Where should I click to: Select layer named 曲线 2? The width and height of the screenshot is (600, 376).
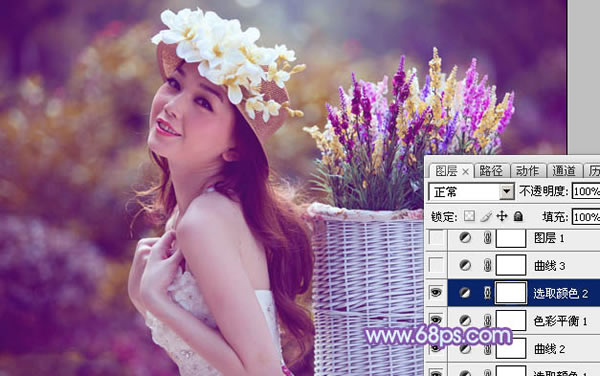click(549, 349)
